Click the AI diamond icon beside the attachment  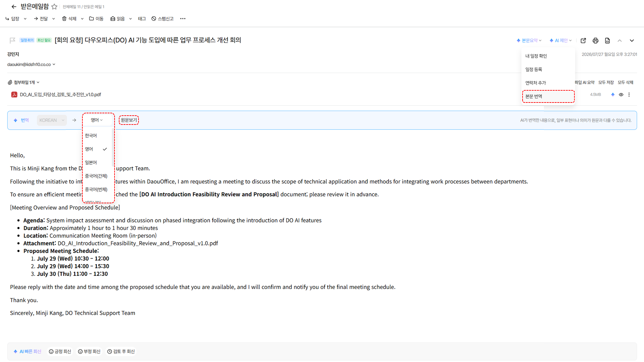click(x=612, y=95)
